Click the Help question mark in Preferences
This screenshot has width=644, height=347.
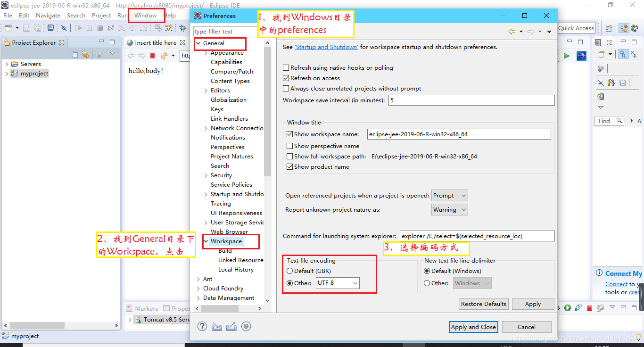202,326
